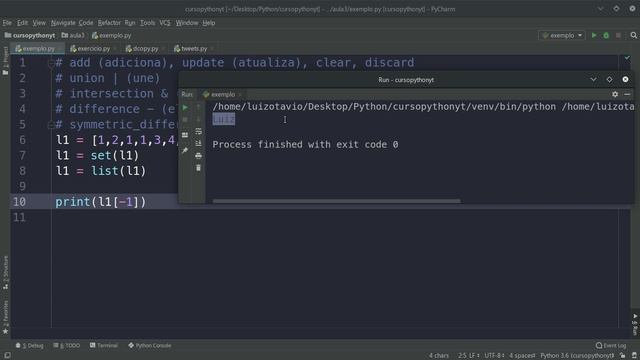Open the Run menu

130,23
